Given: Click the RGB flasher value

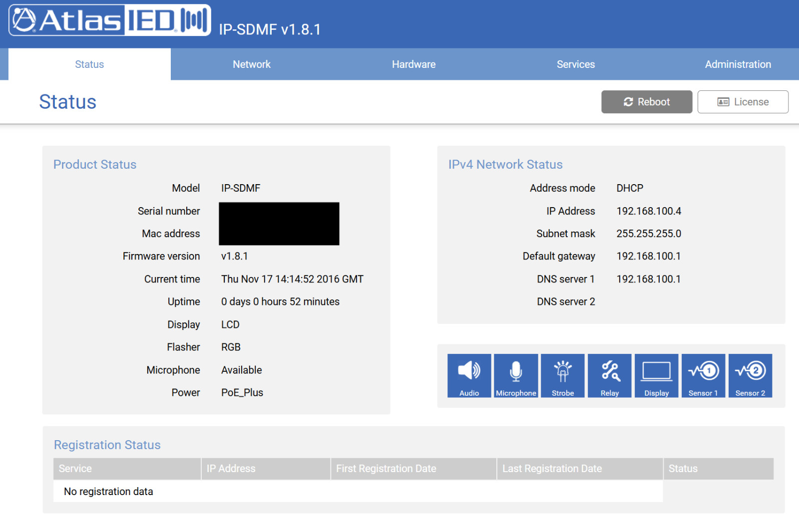Looking at the screenshot, I should 231,347.
